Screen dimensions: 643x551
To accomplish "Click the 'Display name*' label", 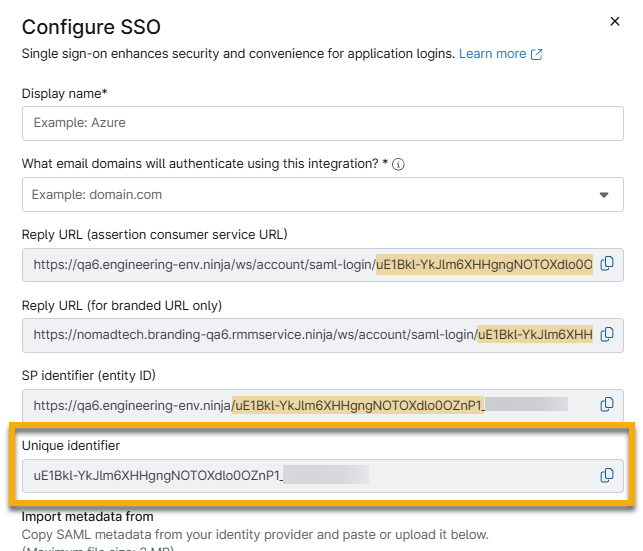I will click(x=64, y=93).
